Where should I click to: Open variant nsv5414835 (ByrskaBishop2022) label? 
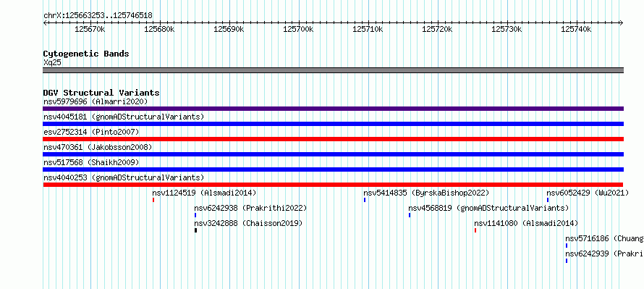(426, 193)
